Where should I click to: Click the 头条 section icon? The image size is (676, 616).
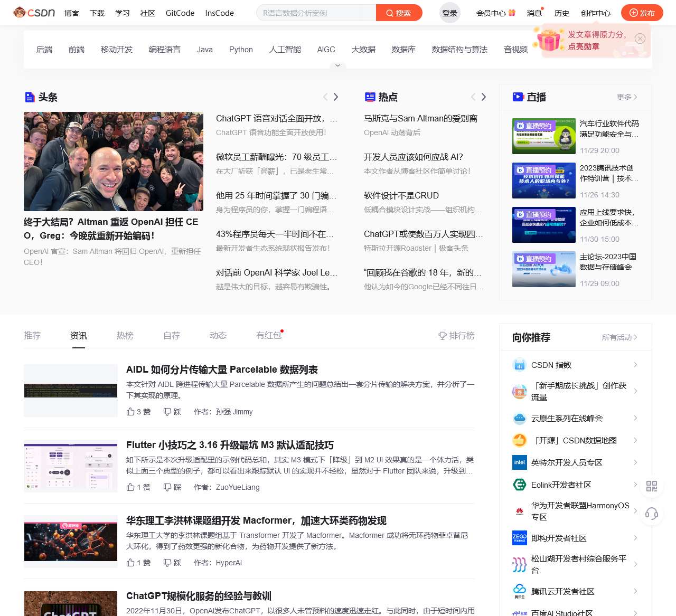point(30,97)
